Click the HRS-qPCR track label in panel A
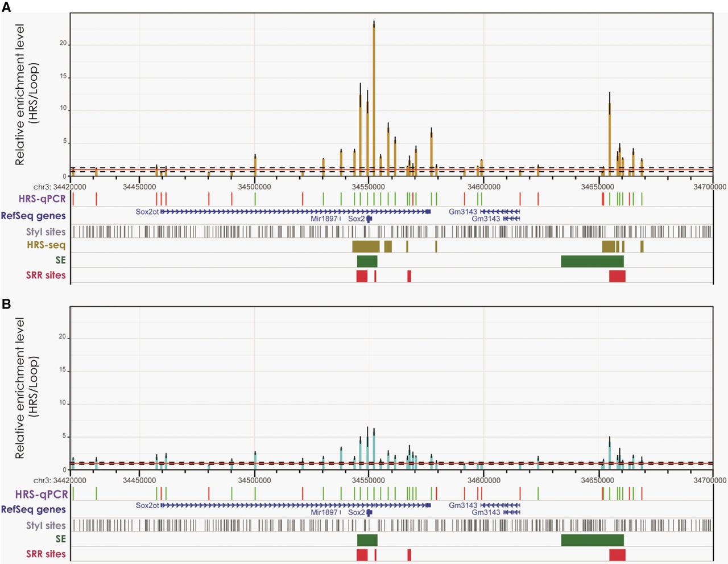Viewport: 728px width, 564px height. pyautogui.click(x=42, y=199)
